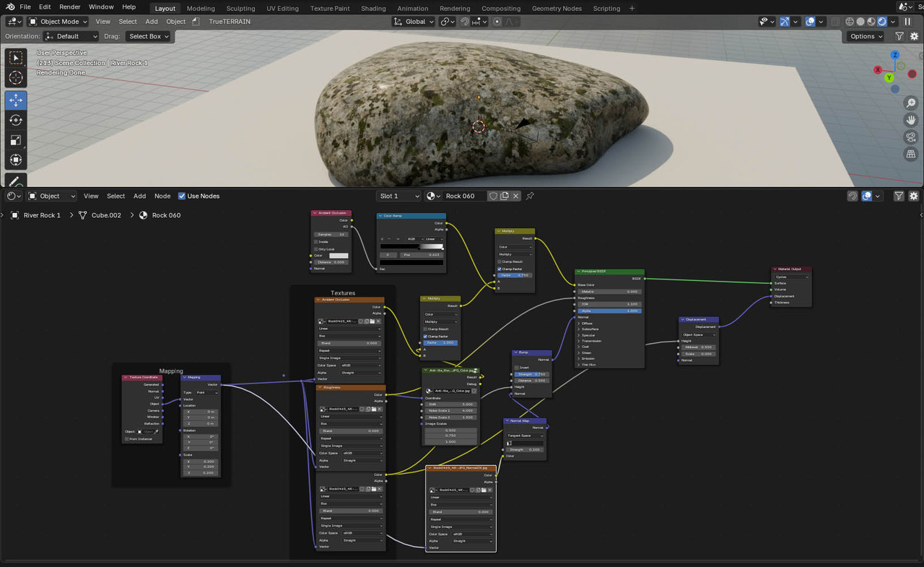This screenshot has height=567, width=924.
Task: Select the Move tool in the viewport toolbar
Action: point(16,100)
